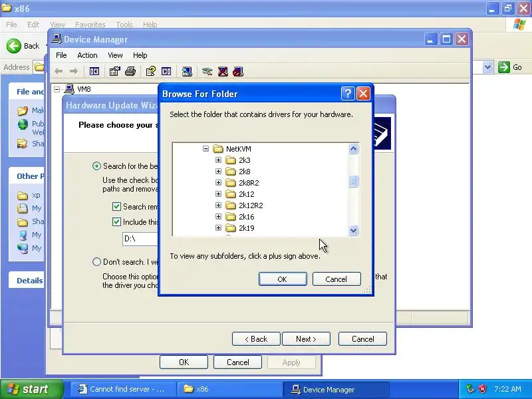Viewport: 532px width, 399px height.
Task: Expand the 2k8 folder
Action: [x=218, y=172]
